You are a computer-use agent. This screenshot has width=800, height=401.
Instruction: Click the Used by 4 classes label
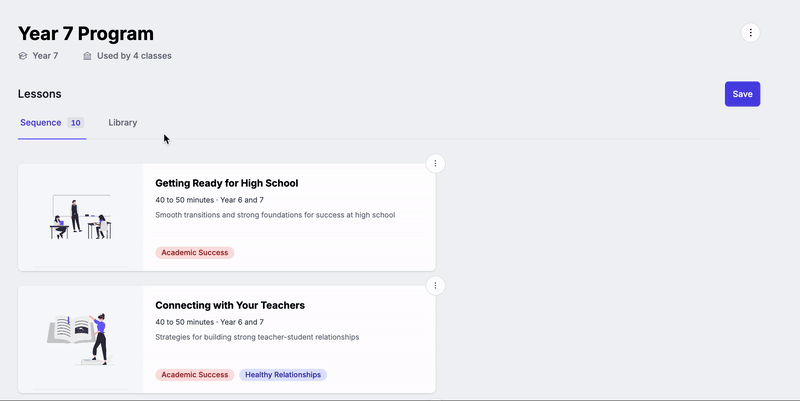[134, 56]
